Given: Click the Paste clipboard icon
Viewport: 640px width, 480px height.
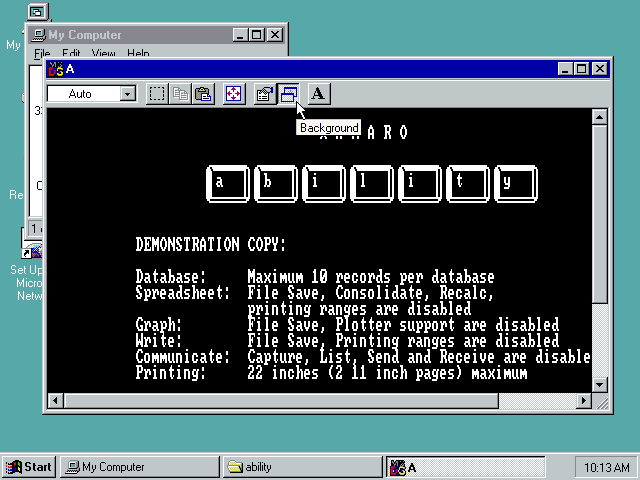Looking at the screenshot, I should pos(203,94).
